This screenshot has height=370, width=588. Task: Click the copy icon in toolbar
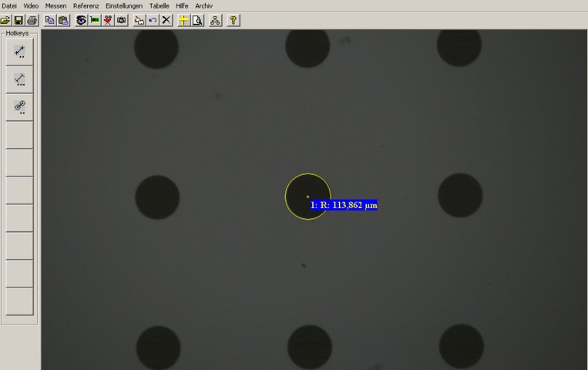coord(50,20)
